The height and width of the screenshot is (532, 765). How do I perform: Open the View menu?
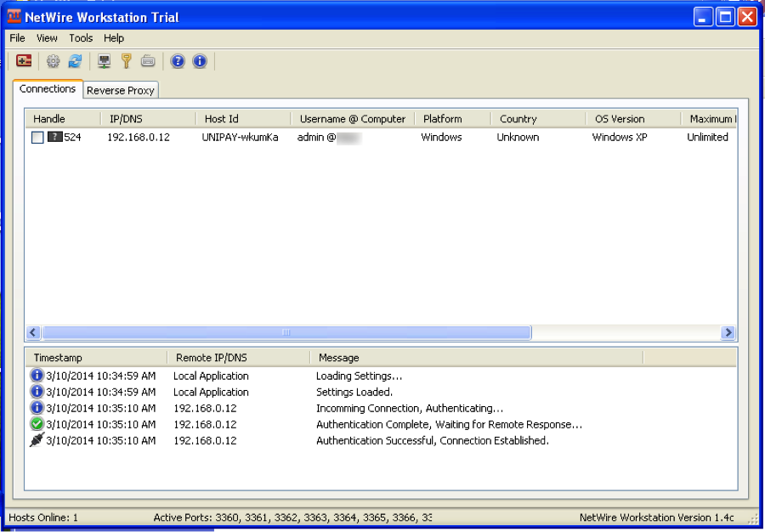click(47, 38)
